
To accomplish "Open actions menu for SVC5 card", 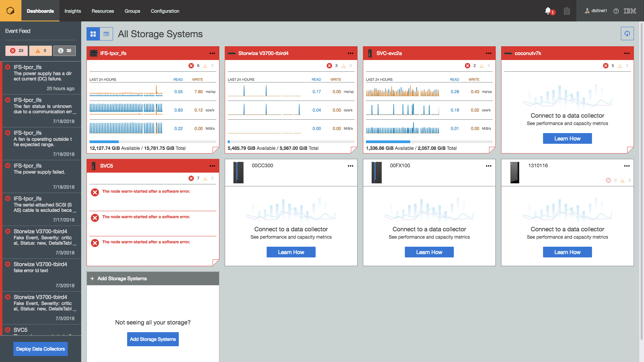I will coord(212,166).
